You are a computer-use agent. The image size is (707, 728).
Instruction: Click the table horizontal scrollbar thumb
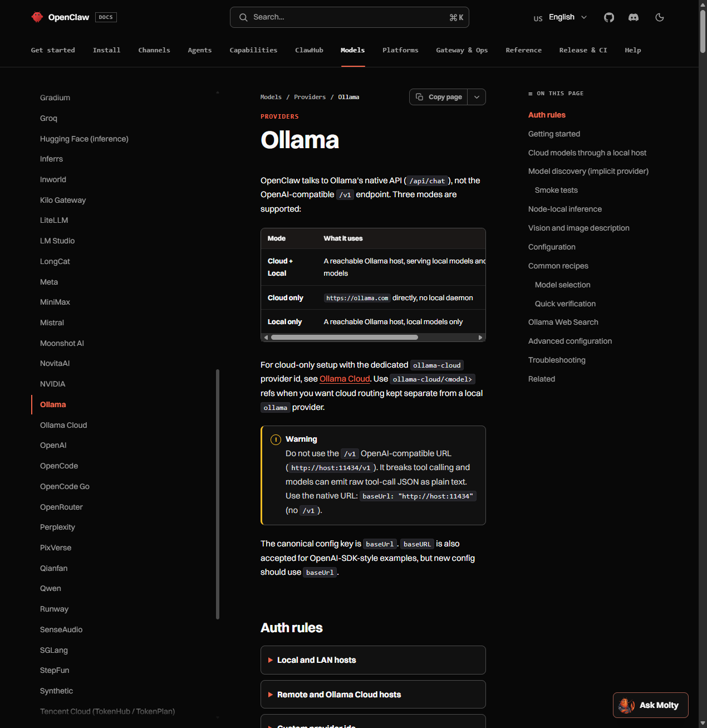click(x=345, y=338)
